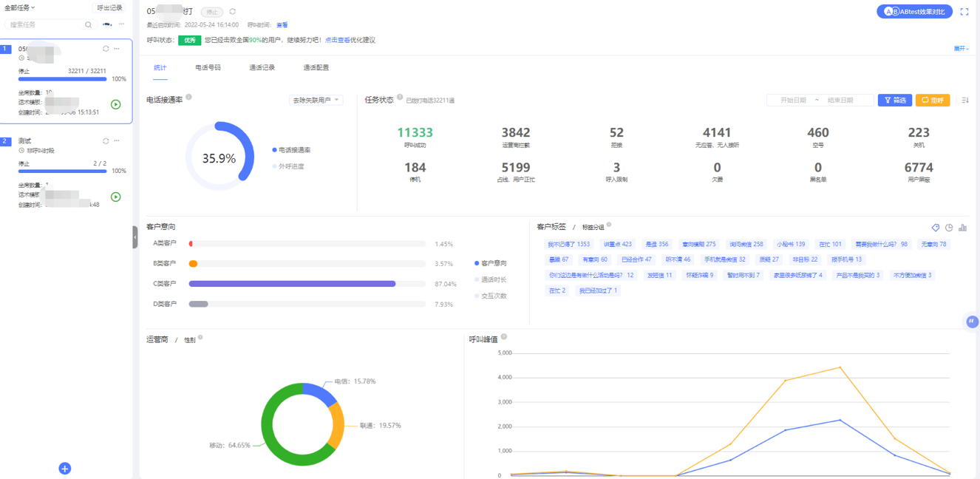Switch to the 电话号码 tab
The image size is (980, 479).
pos(208,67)
